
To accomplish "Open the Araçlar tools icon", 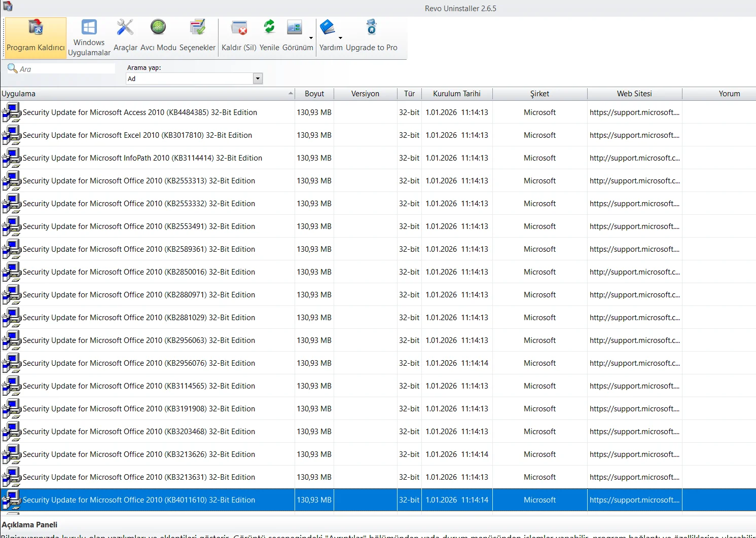I will coord(125,35).
